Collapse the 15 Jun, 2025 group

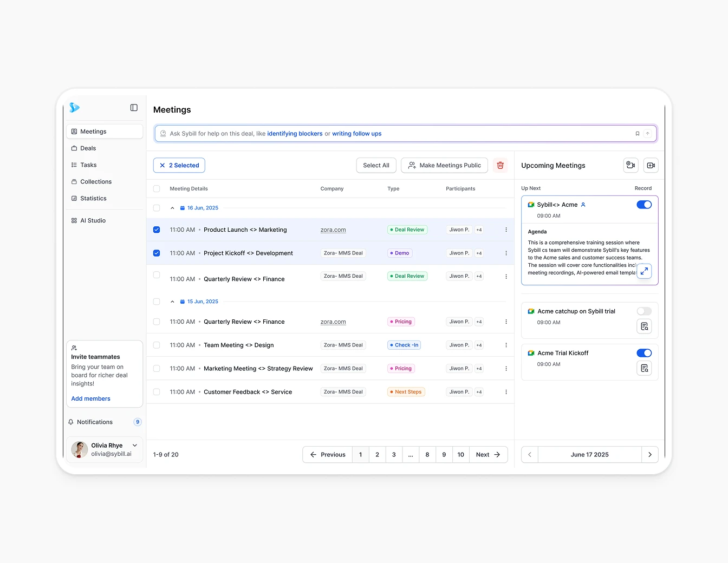pos(172,302)
